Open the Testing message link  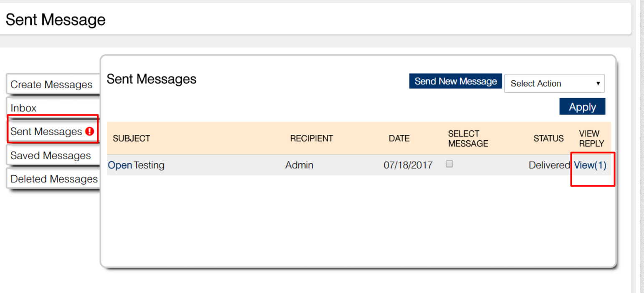point(120,165)
